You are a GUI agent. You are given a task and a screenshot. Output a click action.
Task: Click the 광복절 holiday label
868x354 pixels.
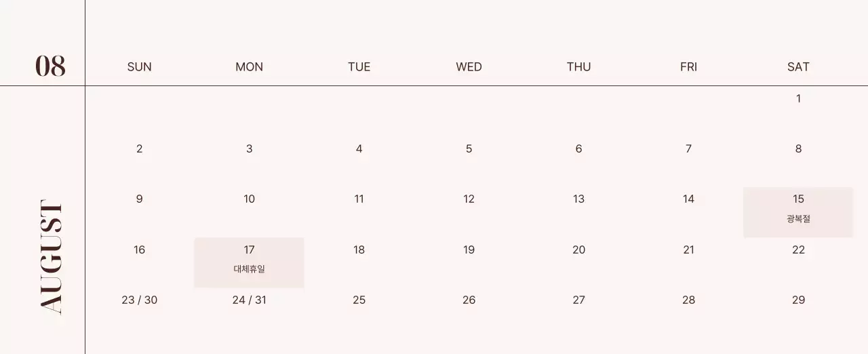(798, 219)
